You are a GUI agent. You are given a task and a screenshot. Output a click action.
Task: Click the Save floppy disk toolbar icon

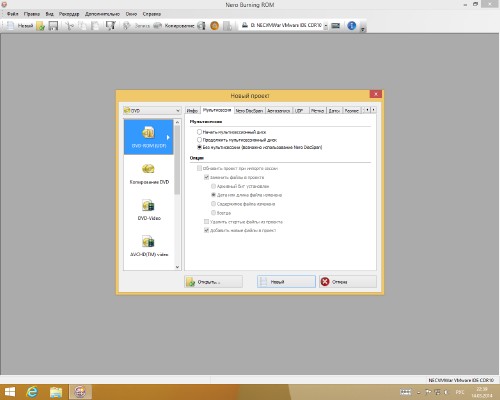pos(53,26)
